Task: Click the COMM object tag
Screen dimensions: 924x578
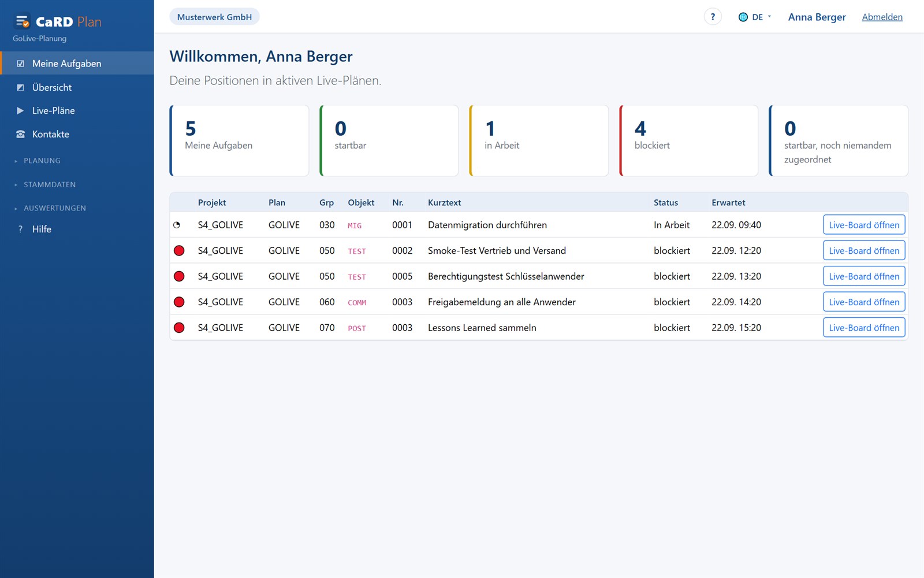Action: tap(357, 302)
